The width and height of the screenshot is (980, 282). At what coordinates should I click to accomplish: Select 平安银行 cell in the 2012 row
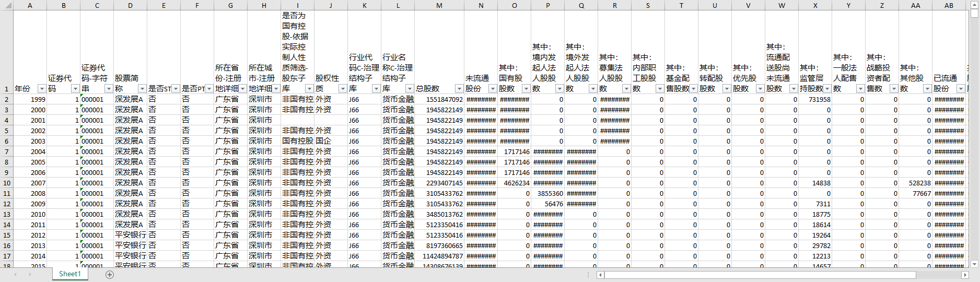point(130,235)
